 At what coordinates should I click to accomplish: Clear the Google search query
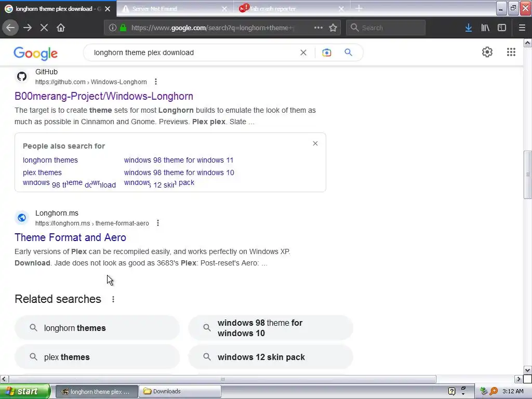tap(303, 52)
